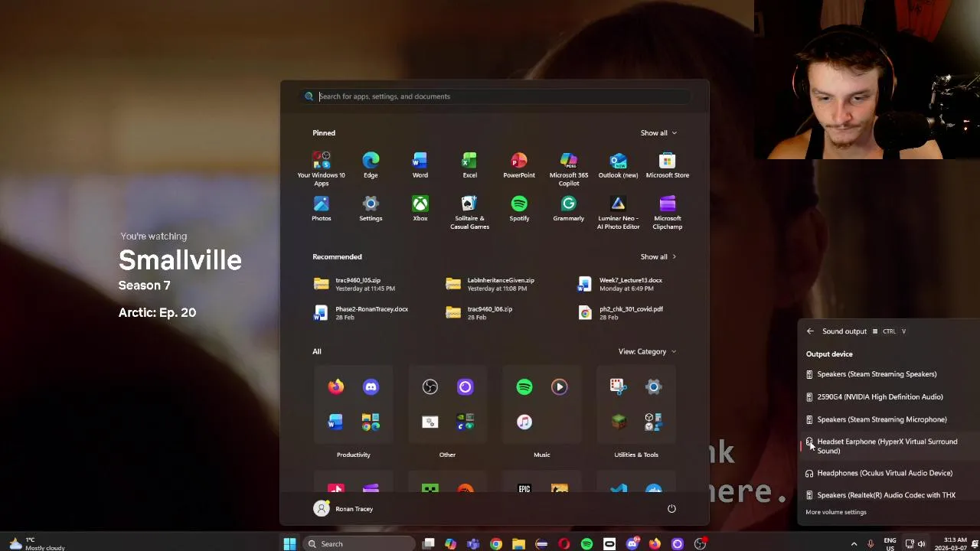Viewport: 980px width, 551px height.
Task: Open Phase2-RonanTracey.docx recommended file
Action: pos(361,313)
